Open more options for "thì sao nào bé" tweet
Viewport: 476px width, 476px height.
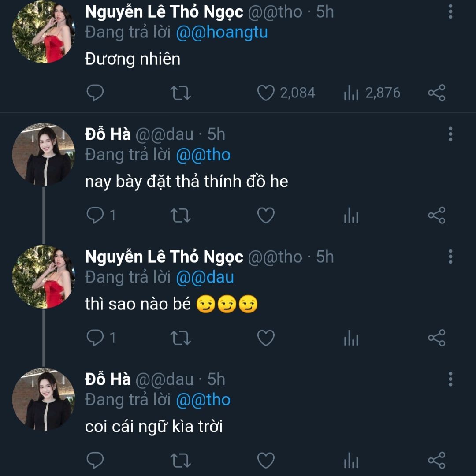point(450,257)
